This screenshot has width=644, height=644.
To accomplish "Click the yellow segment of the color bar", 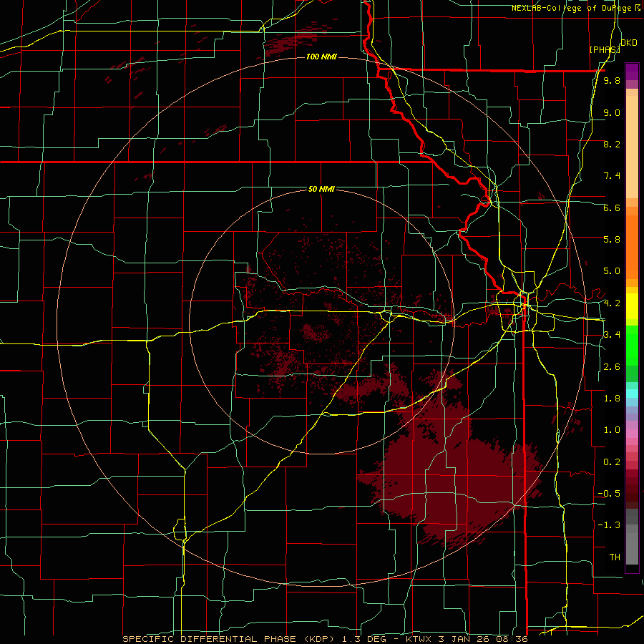I will point(632,306).
